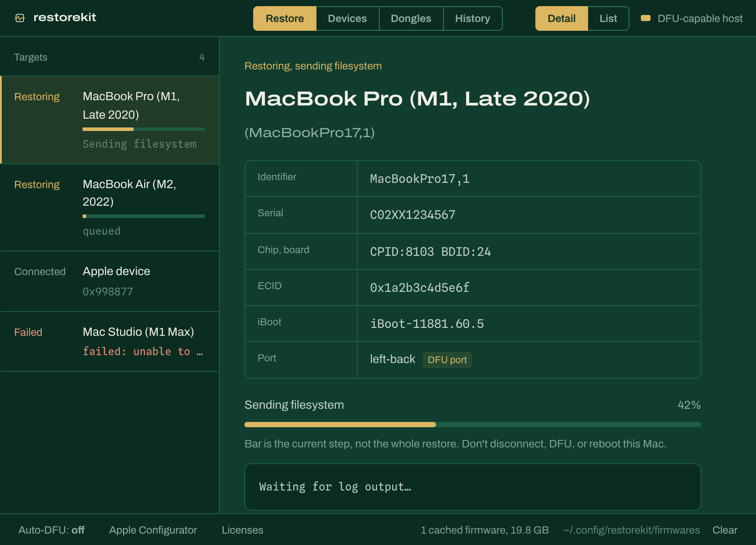This screenshot has width=756, height=545.
Task: Open the firmwares folder path
Action: 632,530
